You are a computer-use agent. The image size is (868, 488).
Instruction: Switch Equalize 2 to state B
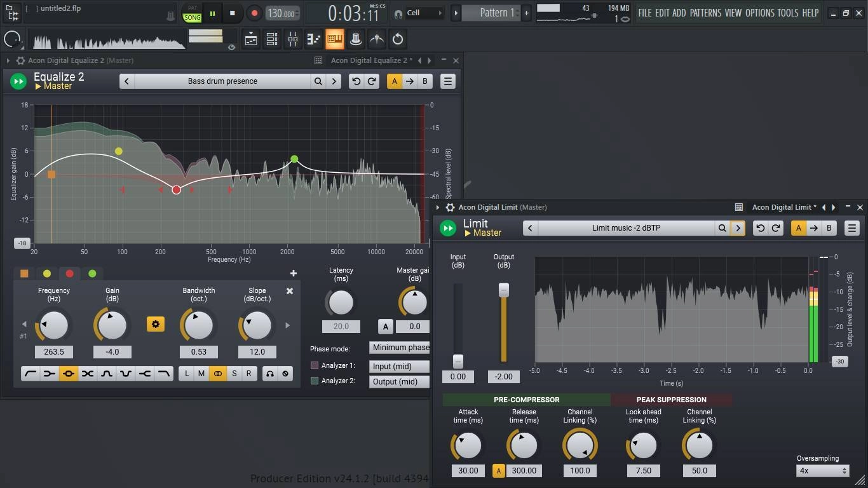point(425,81)
